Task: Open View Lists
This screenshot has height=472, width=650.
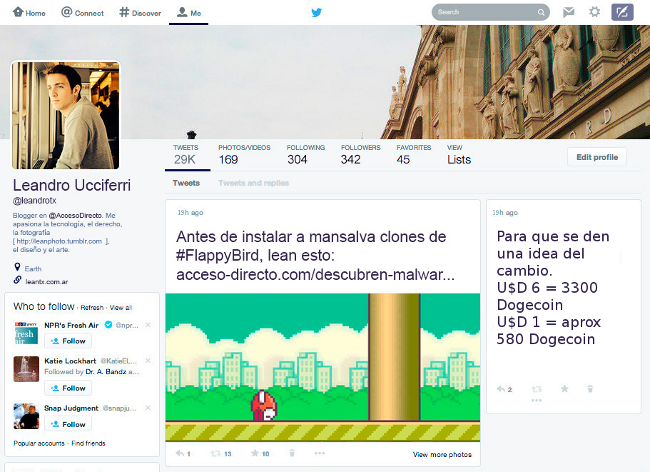Action: coord(459,155)
